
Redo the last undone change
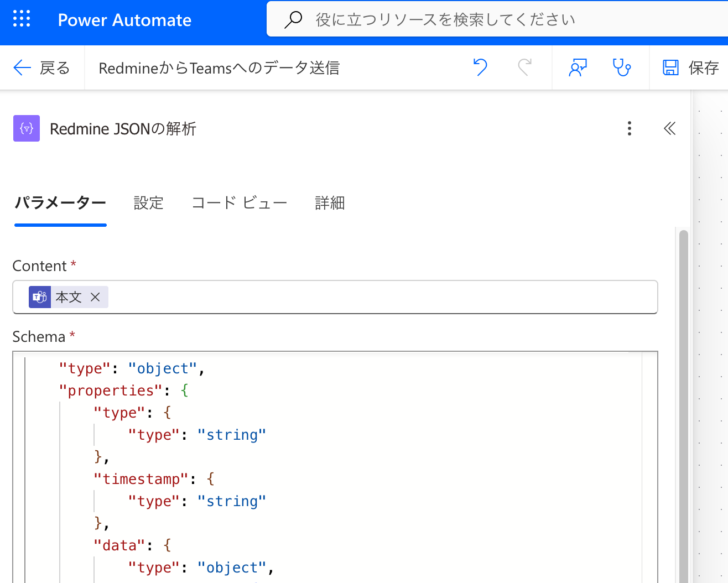(x=524, y=67)
